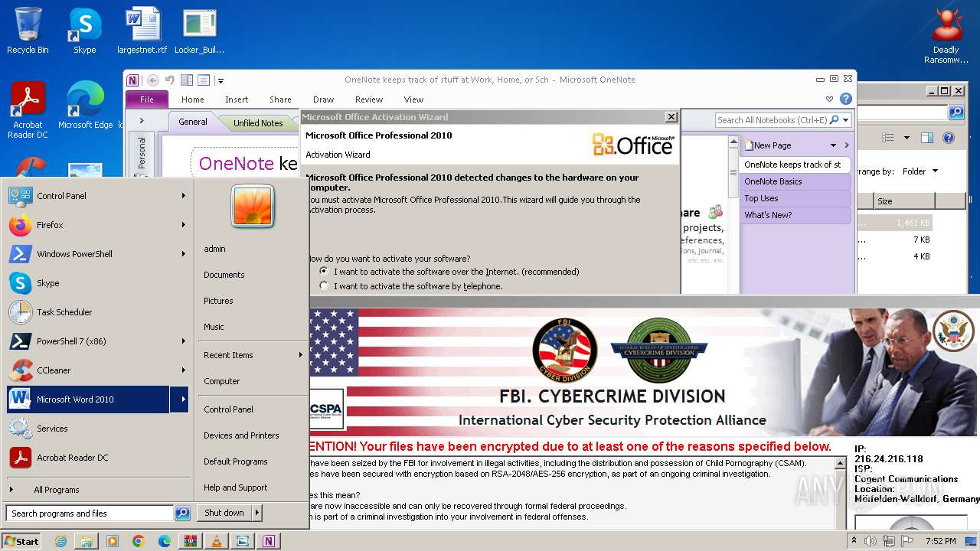This screenshot has width=980, height=551.
Task: Click the Explorer window search button
Action: (x=956, y=112)
